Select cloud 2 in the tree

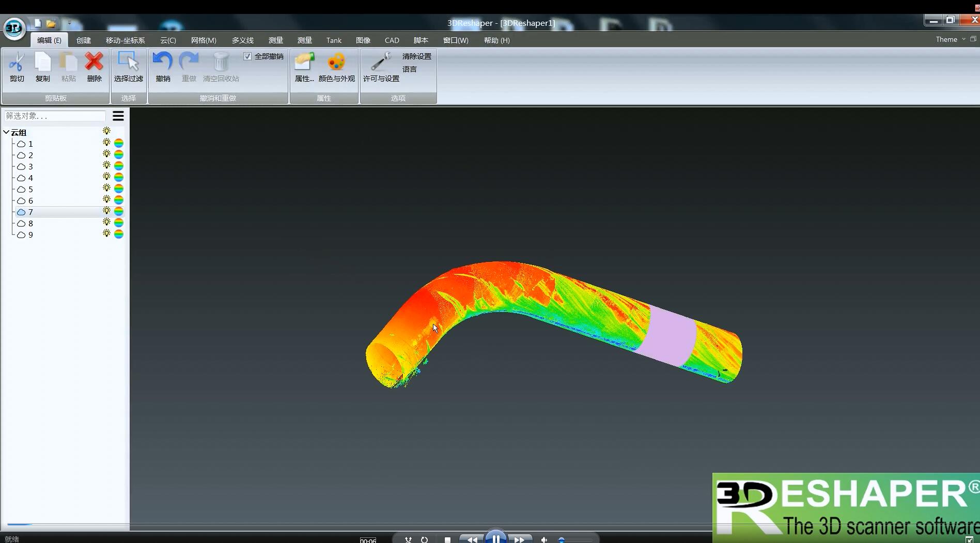tap(30, 155)
